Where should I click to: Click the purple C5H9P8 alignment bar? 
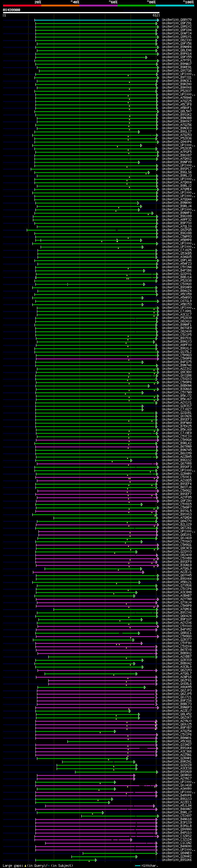pyautogui.click(x=97, y=359)
